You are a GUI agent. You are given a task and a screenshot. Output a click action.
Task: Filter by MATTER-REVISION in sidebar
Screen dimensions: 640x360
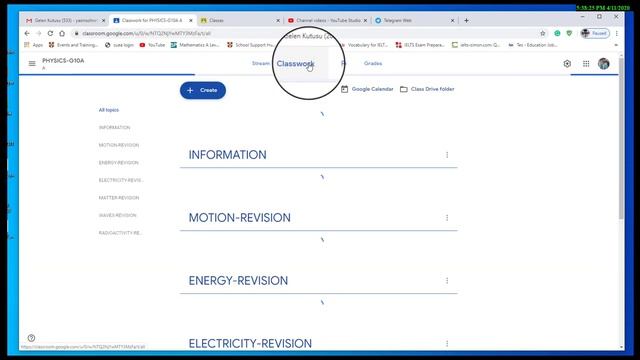tap(119, 198)
